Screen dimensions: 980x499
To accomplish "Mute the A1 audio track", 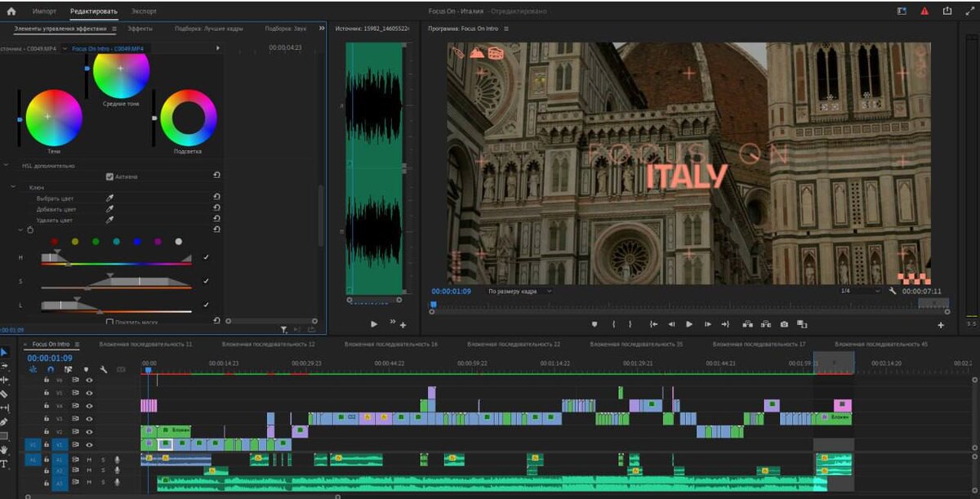I will coord(89,459).
